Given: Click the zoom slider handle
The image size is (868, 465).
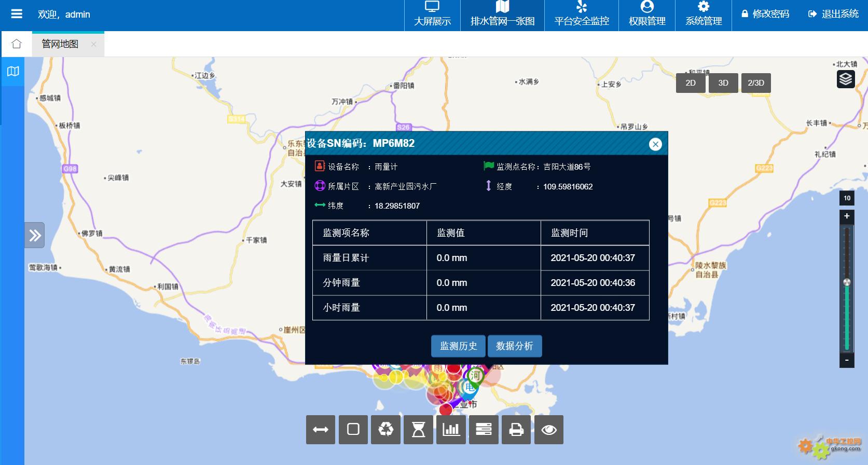Looking at the screenshot, I should click(847, 282).
